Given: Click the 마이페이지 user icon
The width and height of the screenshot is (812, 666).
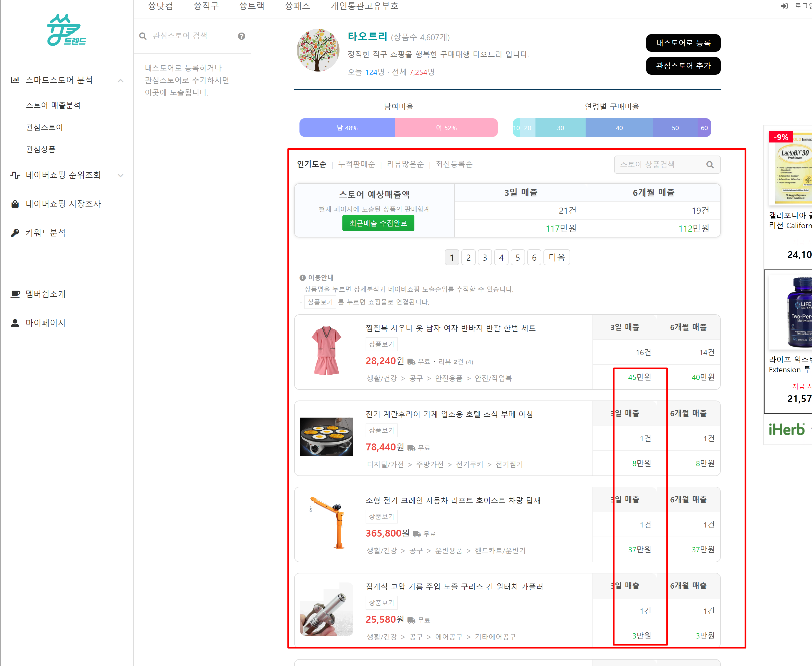Looking at the screenshot, I should (x=15, y=323).
